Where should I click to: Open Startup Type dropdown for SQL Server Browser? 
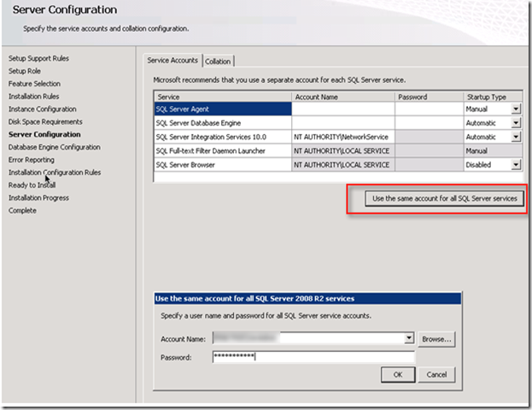click(516, 165)
